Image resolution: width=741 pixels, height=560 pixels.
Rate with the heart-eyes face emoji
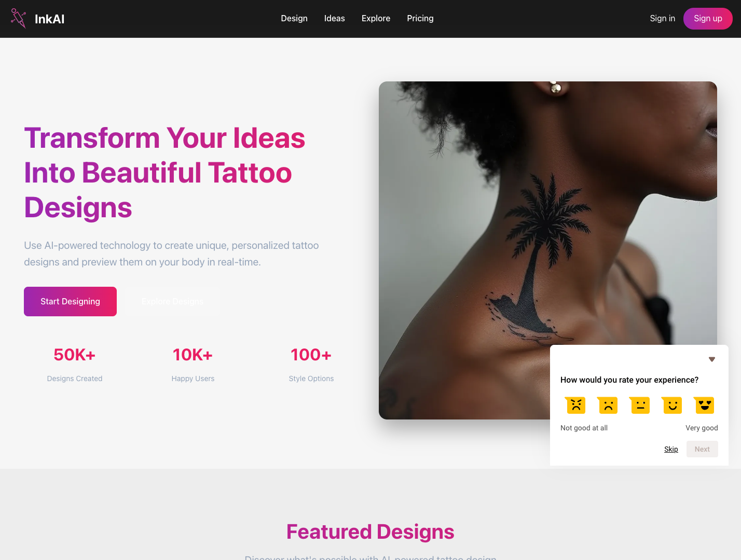(704, 405)
